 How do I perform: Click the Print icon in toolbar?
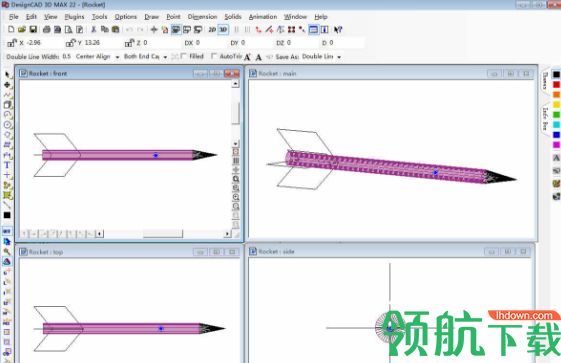click(x=46, y=30)
